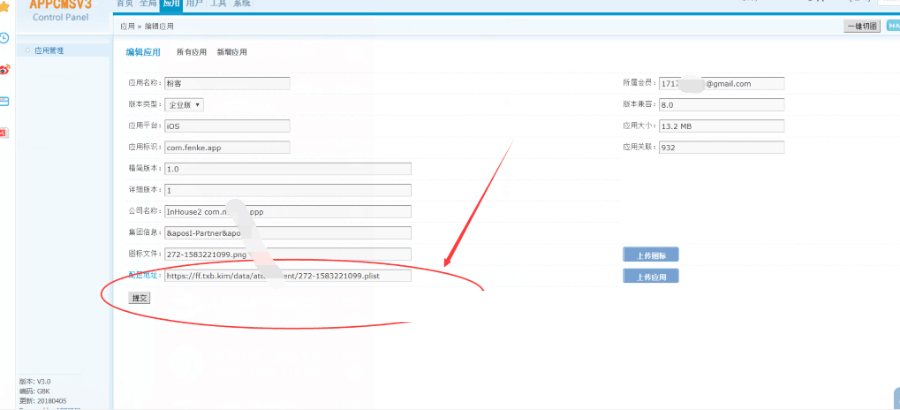
Task: Go to the 新增应用 sub-tab
Action: coord(232,52)
